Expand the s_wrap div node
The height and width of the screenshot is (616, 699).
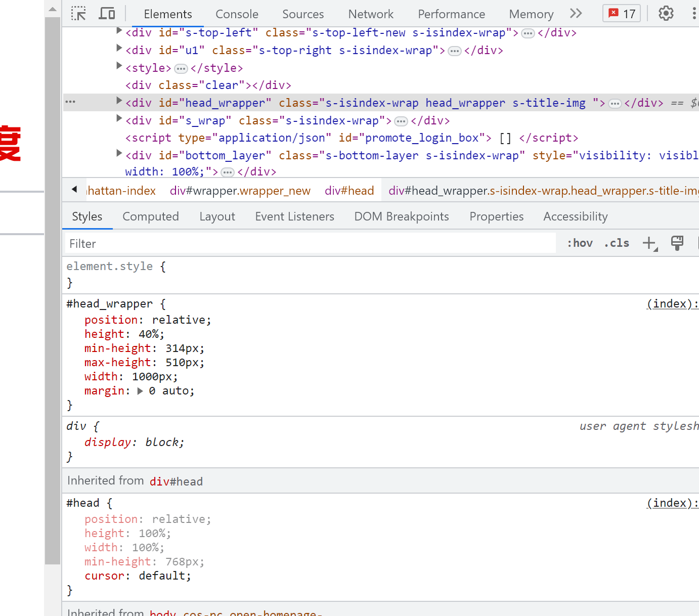[119, 118]
